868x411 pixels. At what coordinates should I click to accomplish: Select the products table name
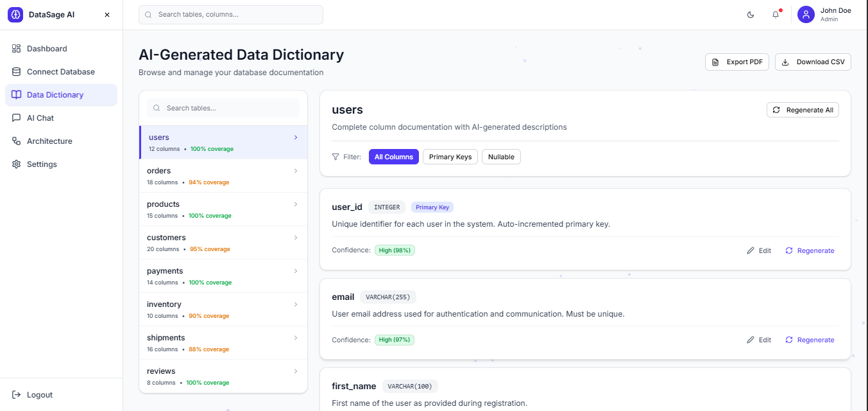[x=163, y=204]
